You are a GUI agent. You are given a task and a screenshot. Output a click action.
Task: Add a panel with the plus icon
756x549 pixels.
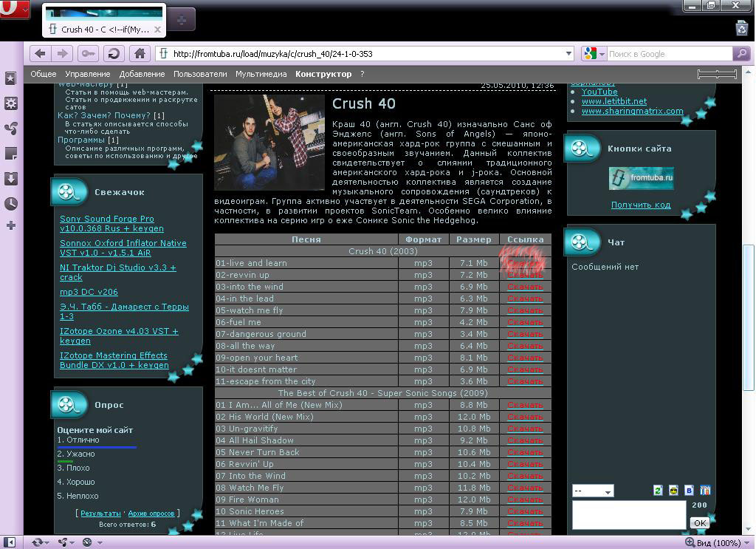click(10, 225)
